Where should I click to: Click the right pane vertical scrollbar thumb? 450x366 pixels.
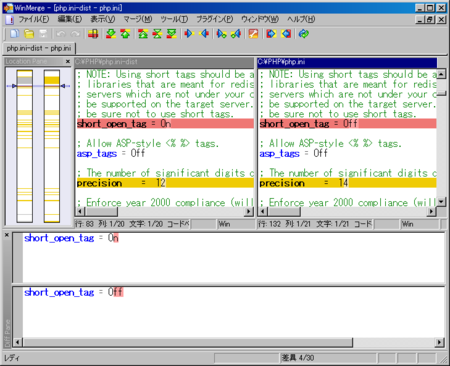point(441,93)
